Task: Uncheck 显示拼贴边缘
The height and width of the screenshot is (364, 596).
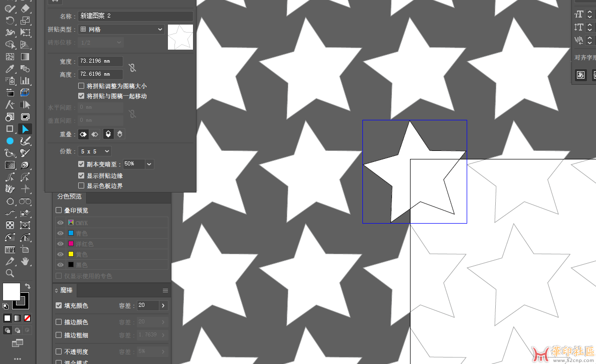Action: 81,175
